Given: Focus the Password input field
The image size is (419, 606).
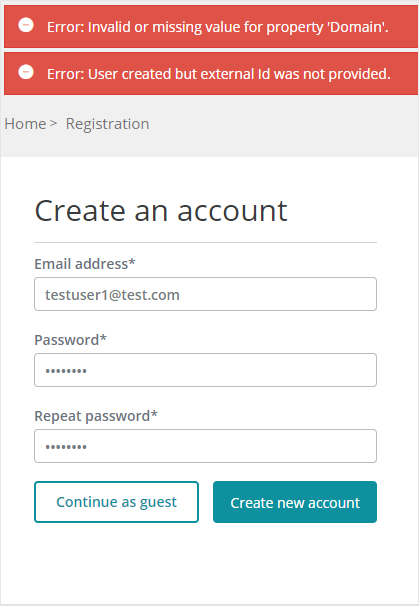Looking at the screenshot, I should (205, 370).
